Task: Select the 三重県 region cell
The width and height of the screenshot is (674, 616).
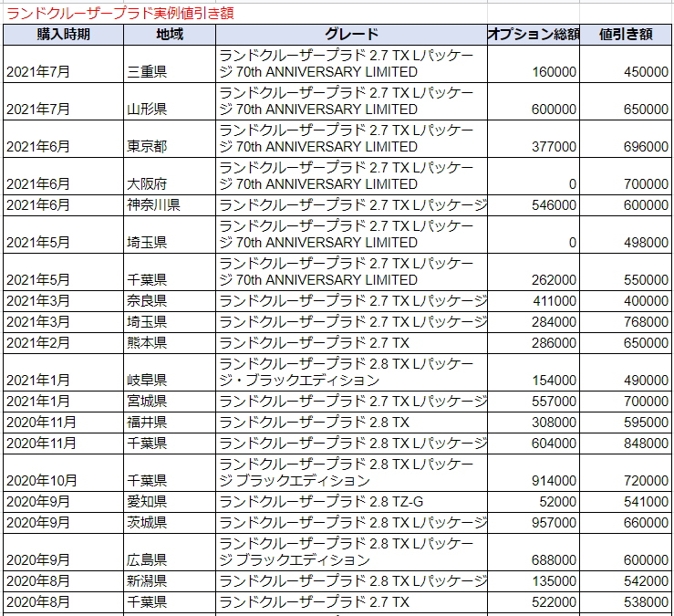Action: coord(170,64)
